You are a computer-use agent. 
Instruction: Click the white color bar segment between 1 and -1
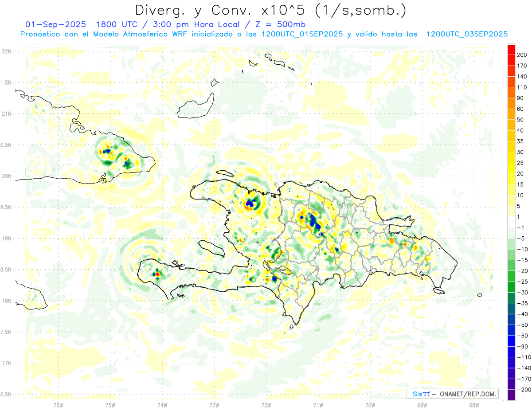tap(511, 222)
